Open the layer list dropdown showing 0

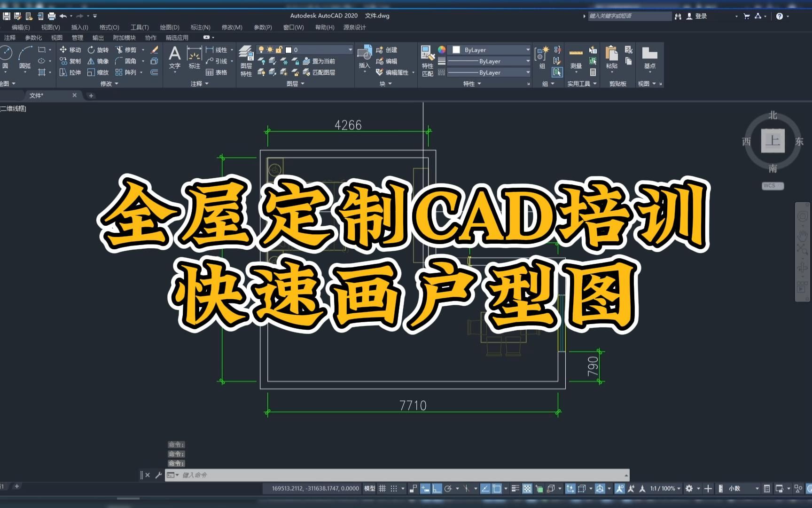[350, 49]
